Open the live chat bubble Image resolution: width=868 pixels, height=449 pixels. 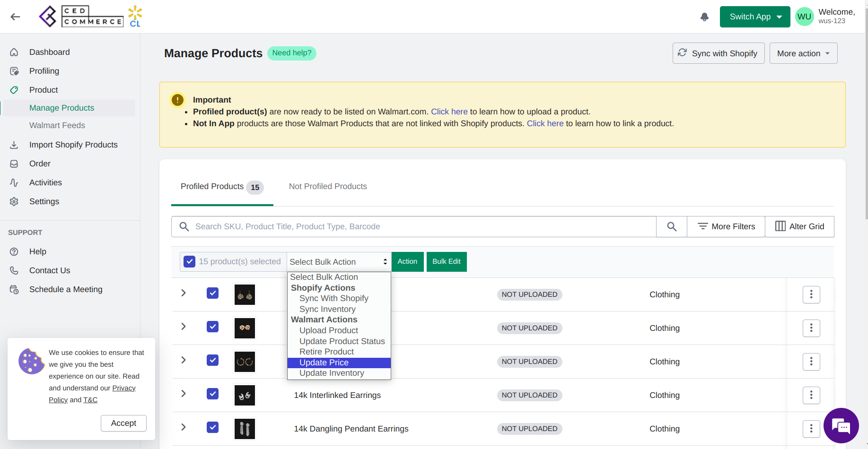click(841, 425)
